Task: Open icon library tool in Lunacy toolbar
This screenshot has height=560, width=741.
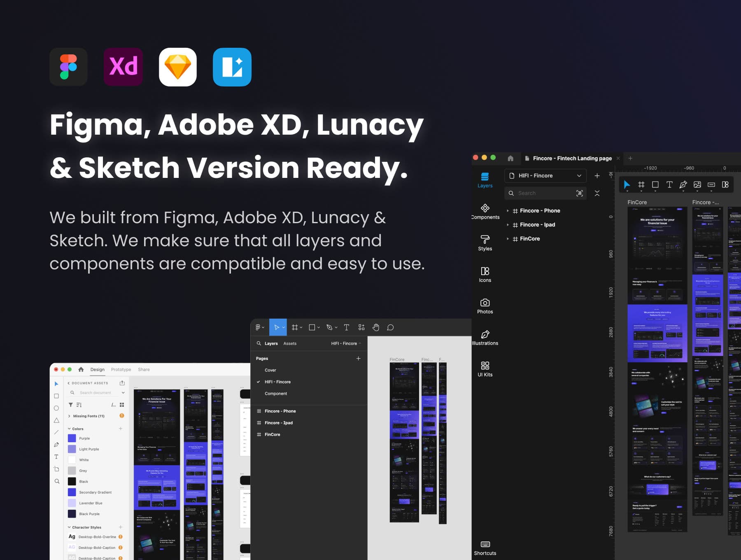Action: click(x=725, y=185)
